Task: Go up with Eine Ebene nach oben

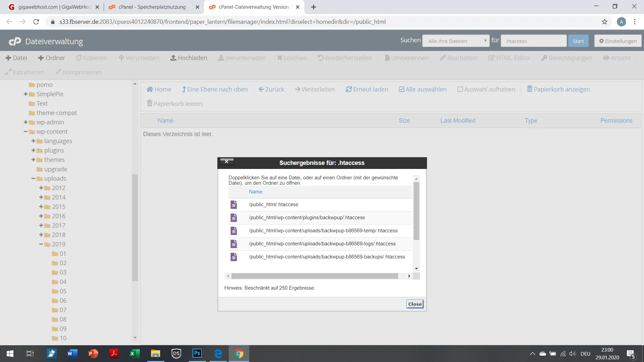Action: pyautogui.click(x=215, y=89)
